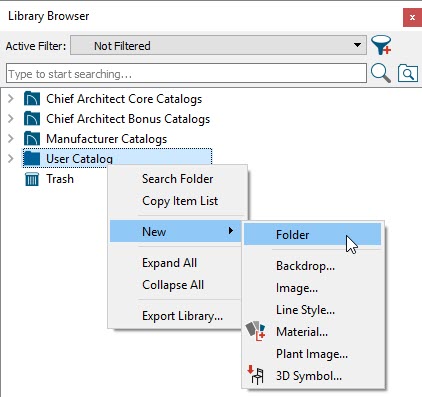422x397 pixels.
Task: Open the search folder options icon
Action: pyautogui.click(x=408, y=73)
